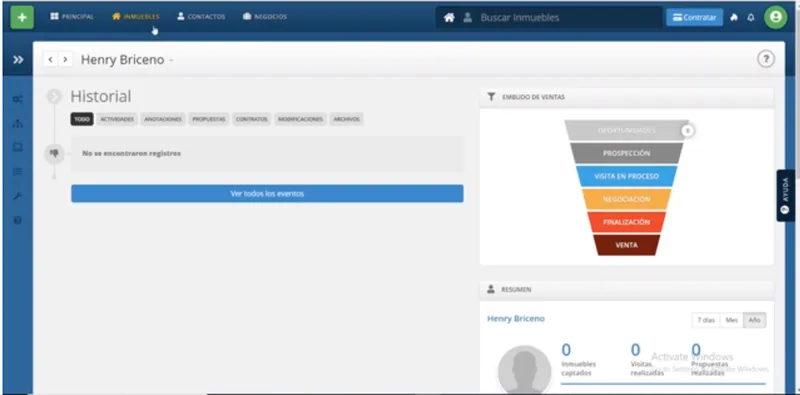Click Ver todos los eventos button
This screenshot has height=395, width=800.
point(267,194)
